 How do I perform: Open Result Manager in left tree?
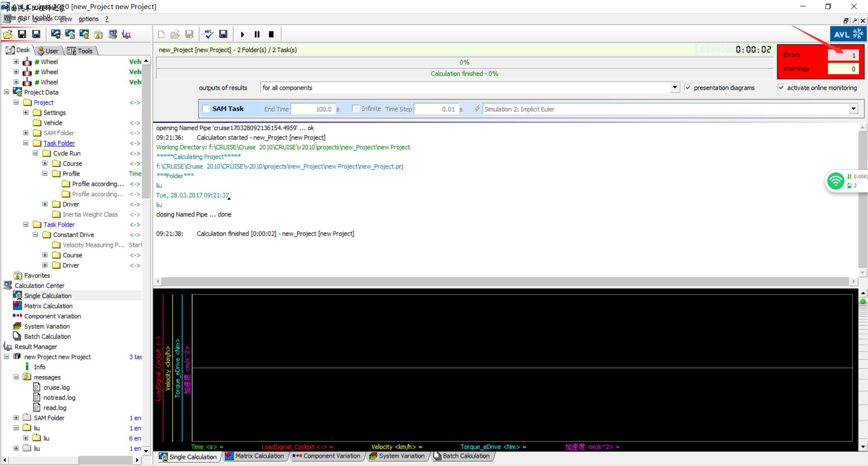(x=36, y=347)
